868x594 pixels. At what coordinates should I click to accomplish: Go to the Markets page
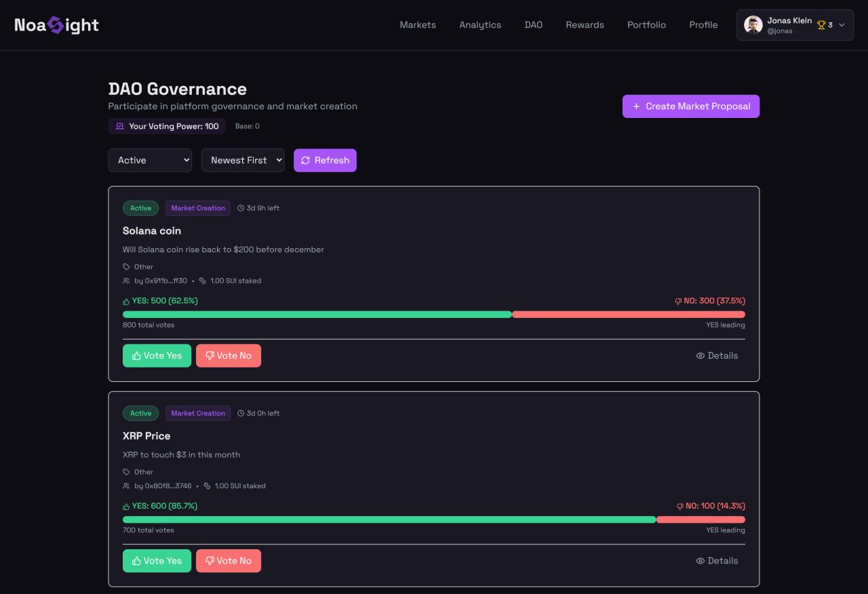[x=418, y=25]
